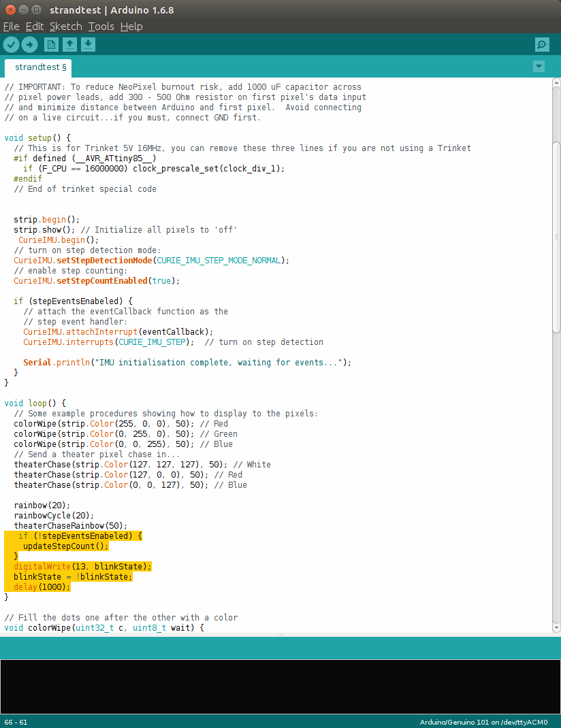Click the 'void loop() {' line
This screenshot has height=728, width=561.
tap(35, 403)
